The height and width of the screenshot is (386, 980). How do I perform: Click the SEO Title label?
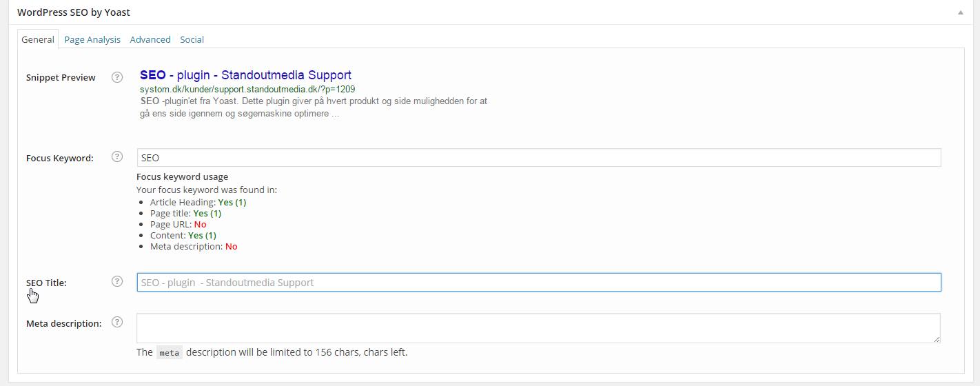pos(46,283)
